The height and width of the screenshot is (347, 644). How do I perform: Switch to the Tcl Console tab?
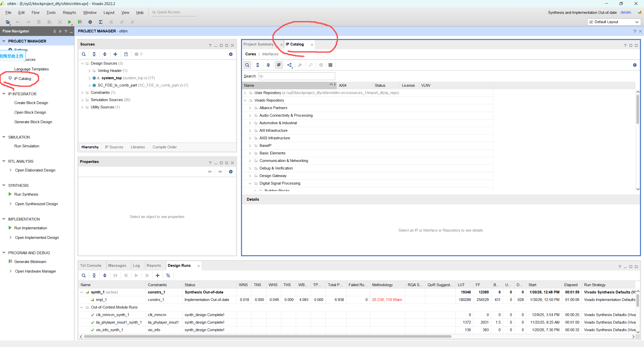point(91,266)
